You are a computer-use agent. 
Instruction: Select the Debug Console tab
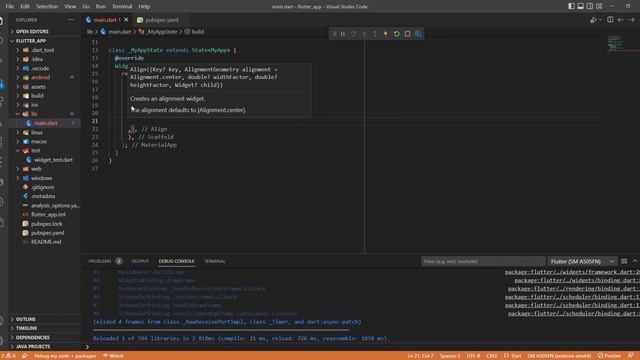click(176, 261)
